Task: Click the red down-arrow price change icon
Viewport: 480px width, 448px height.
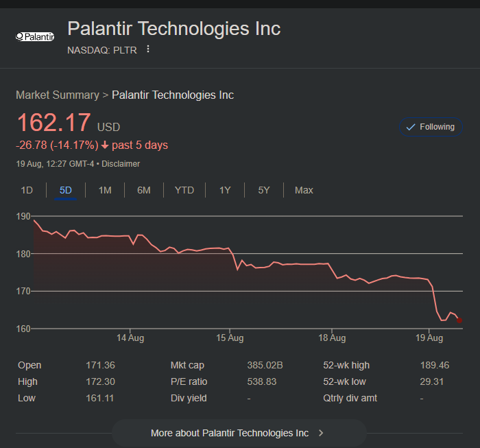Action: (104, 145)
